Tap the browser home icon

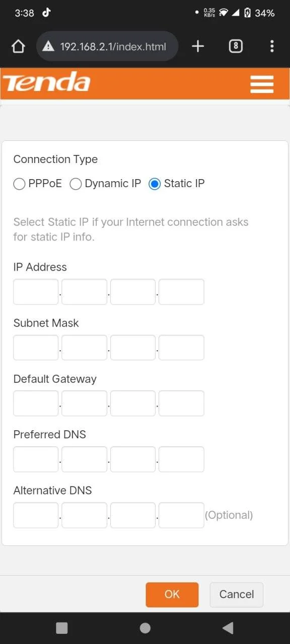click(x=18, y=47)
